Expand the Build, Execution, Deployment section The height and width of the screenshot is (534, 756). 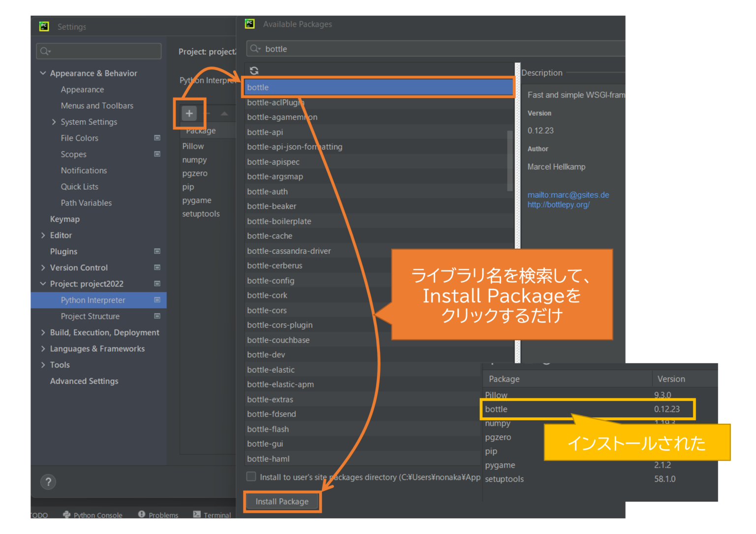[43, 333]
